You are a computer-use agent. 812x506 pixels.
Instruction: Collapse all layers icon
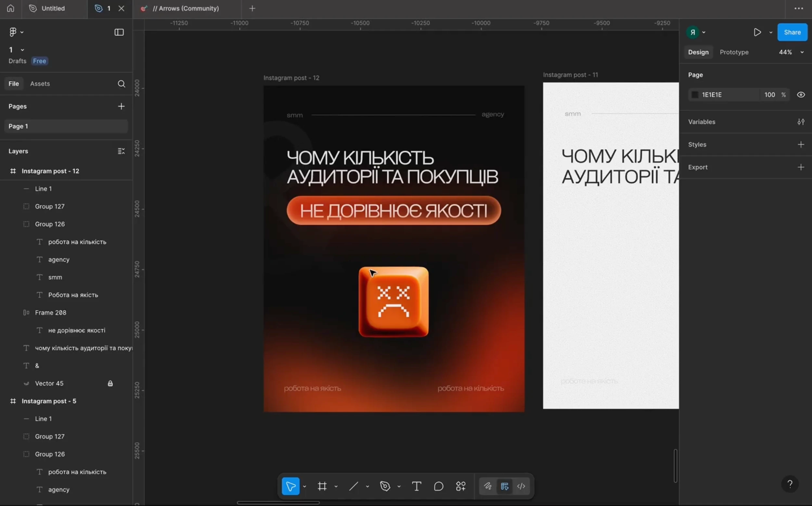click(x=121, y=151)
